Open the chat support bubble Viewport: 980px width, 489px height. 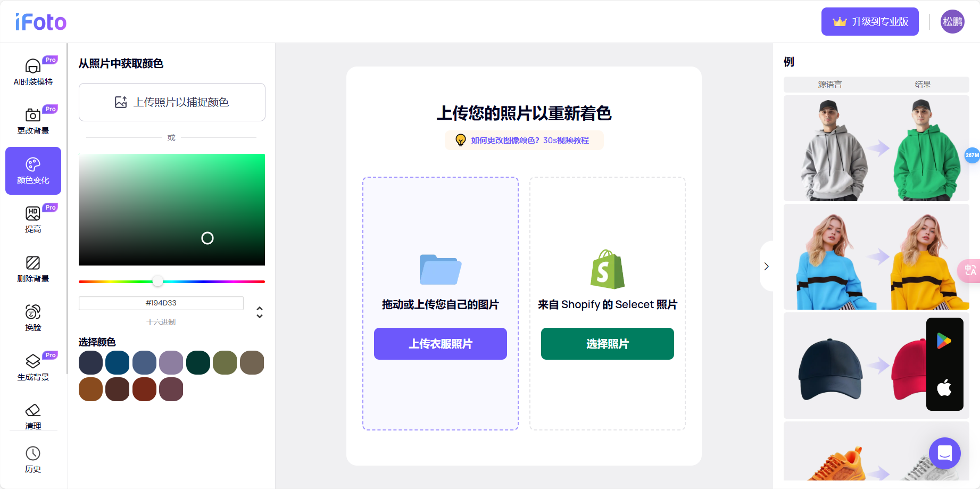coord(945,453)
